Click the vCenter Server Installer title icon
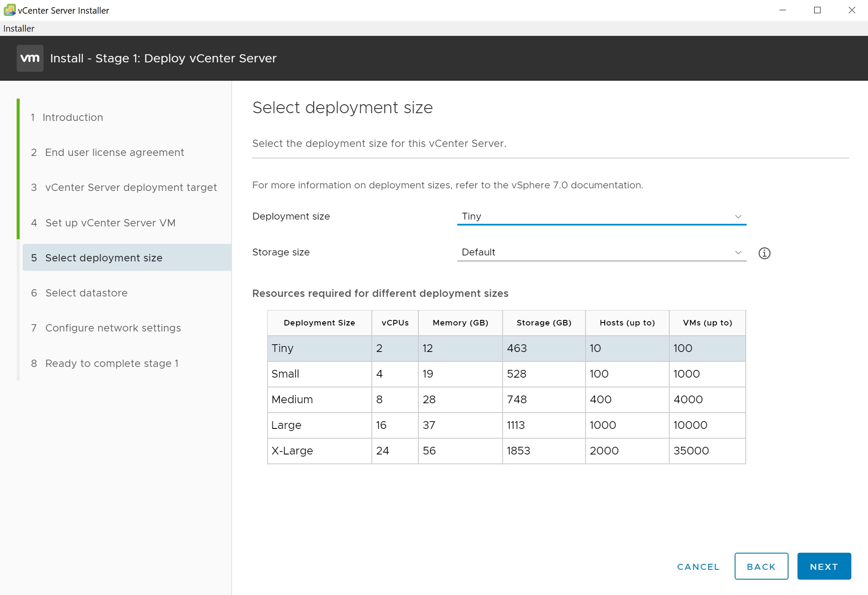The width and height of the screenshot is (868, 595). coord(9,10)
